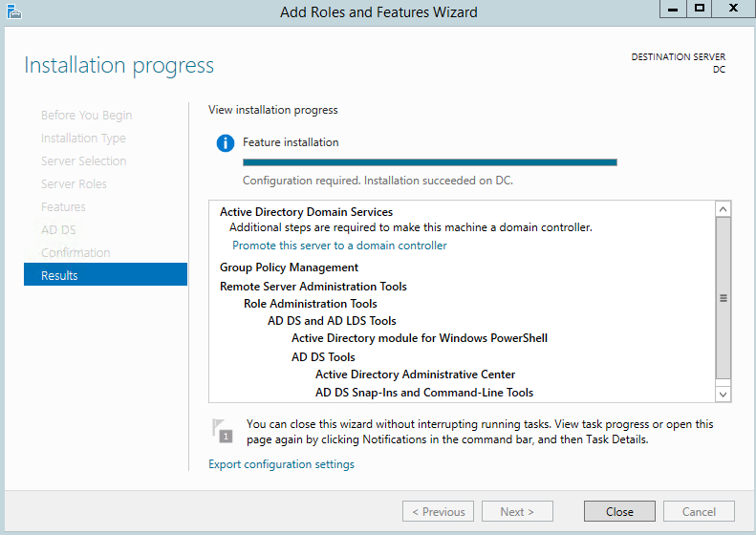Click the wizard icon in the title bar
The width and height of the screenshot is (756, 535).
[x=13, y=11]
